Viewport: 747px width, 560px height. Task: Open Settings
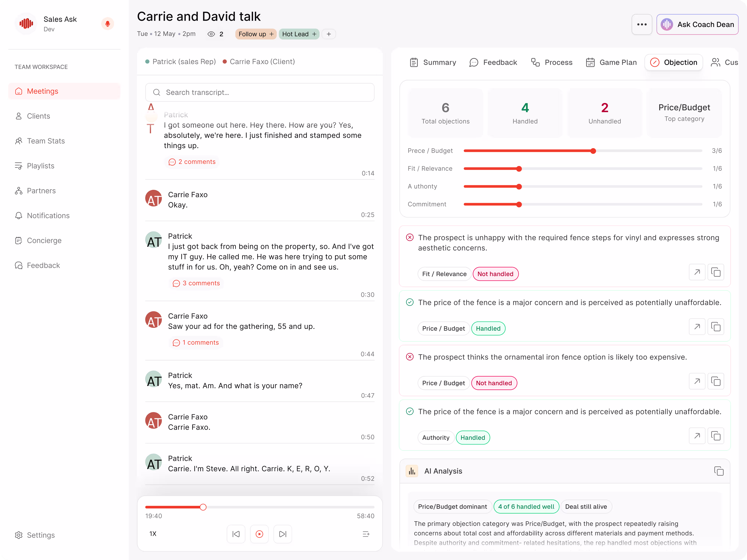tap(35, 535)
